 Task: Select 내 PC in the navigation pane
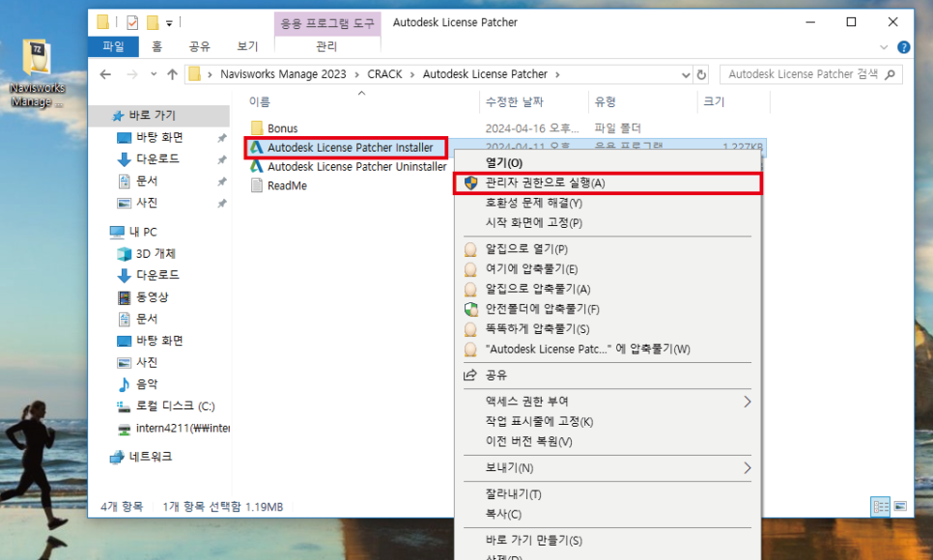(x=143, y=232)
